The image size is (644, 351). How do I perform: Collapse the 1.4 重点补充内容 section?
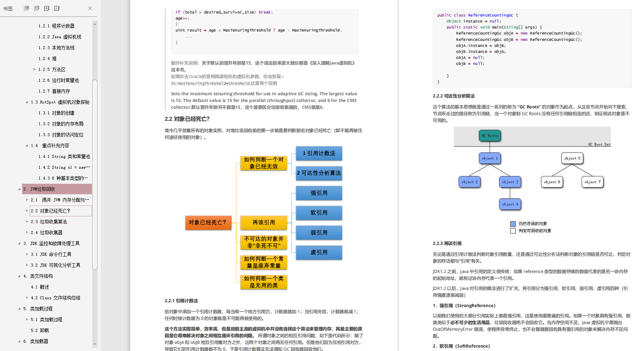[26, 145]
